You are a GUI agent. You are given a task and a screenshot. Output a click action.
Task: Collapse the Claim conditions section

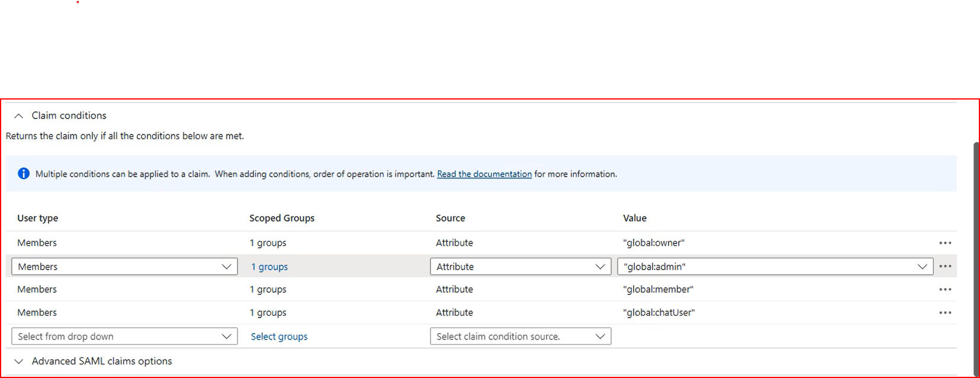[19, 116]
